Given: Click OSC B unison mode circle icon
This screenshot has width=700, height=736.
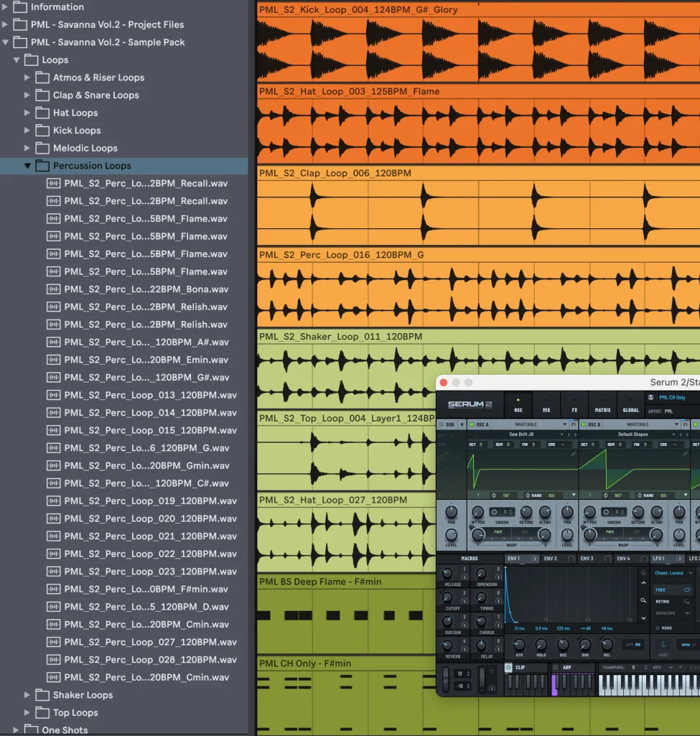Looking at the screenshot, I should point(606,512).
